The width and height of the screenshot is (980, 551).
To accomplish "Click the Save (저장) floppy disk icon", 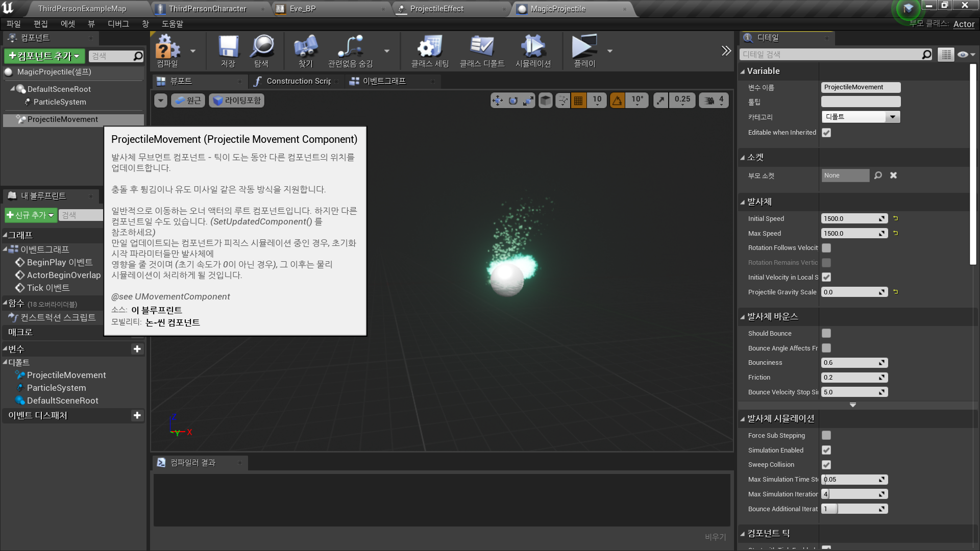I will [228, 47].
